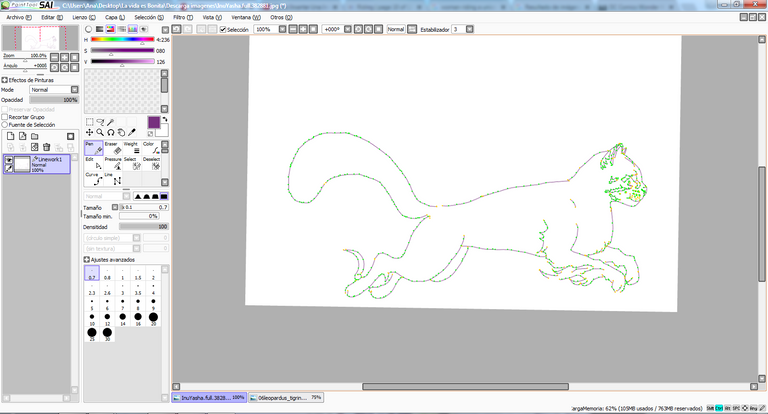Open the layer Mode Normal dropdown
The height and width of the screenshot is (414, 768).
point(74,90)
